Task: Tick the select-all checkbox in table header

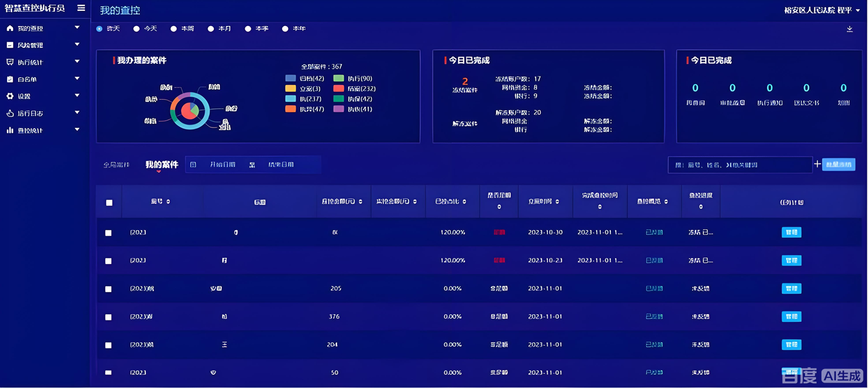Action: point(109,203)
